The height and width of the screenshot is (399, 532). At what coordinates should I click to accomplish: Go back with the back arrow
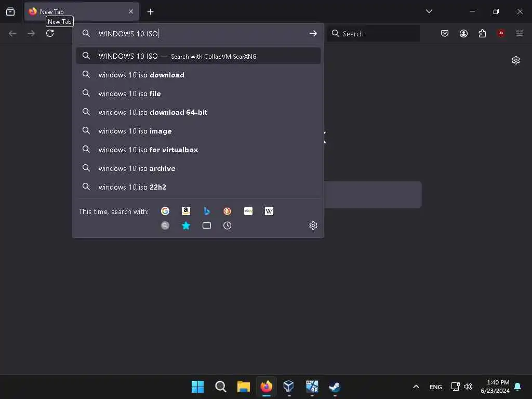coord(12,33)
